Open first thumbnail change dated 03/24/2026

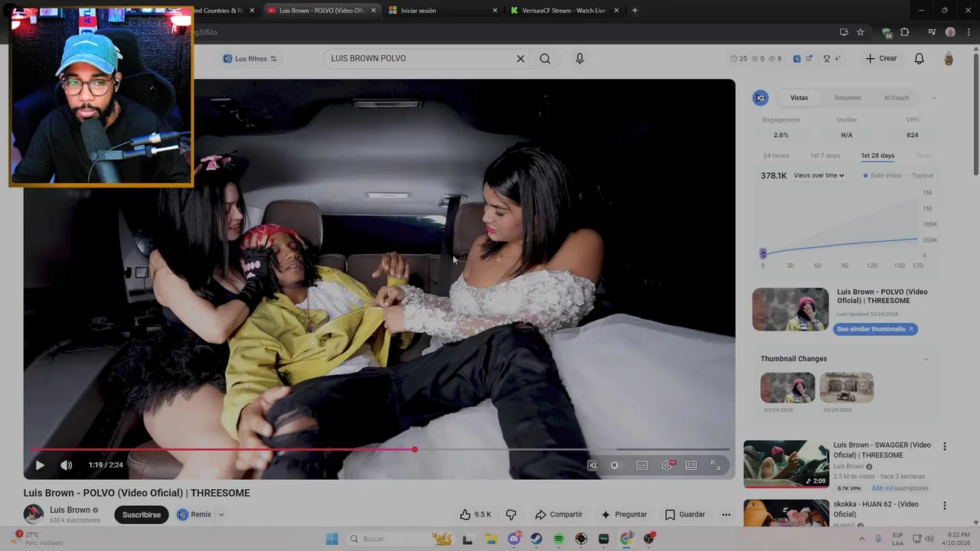click(788, 388)
